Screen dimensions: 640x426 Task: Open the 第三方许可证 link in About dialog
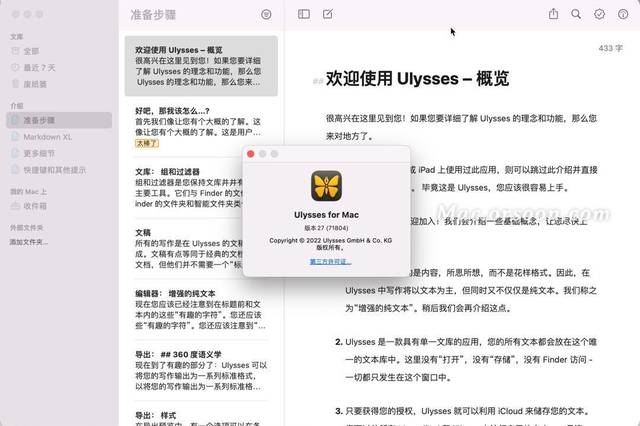point(330,262)
